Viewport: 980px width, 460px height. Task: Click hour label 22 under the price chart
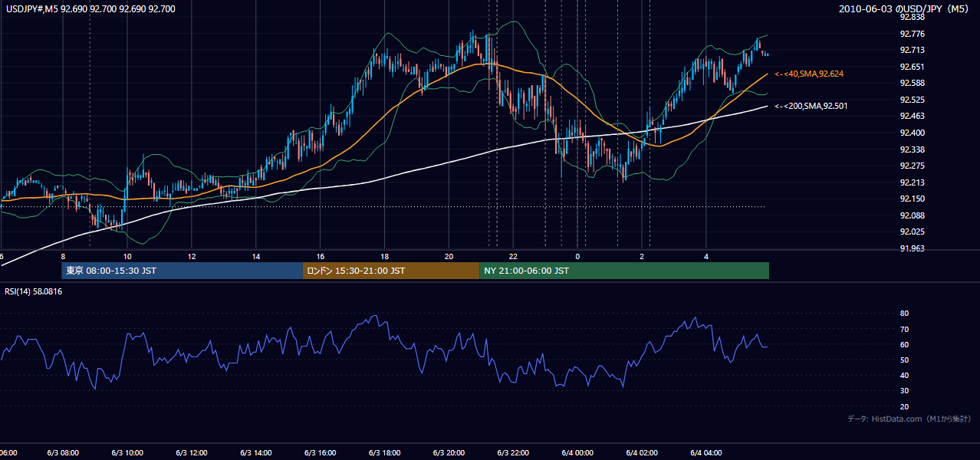[513, 257]
